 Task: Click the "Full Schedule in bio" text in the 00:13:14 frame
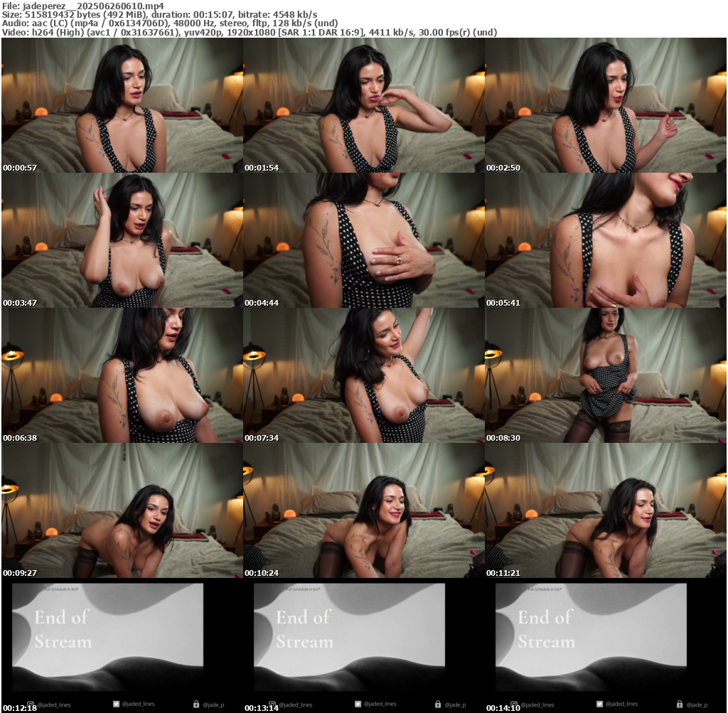click(303, 589)
